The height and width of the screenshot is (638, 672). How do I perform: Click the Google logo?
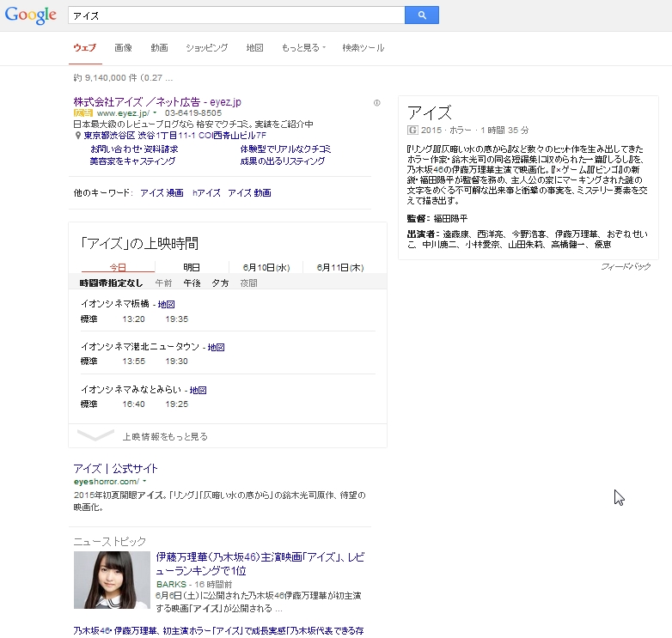(31, 15)
